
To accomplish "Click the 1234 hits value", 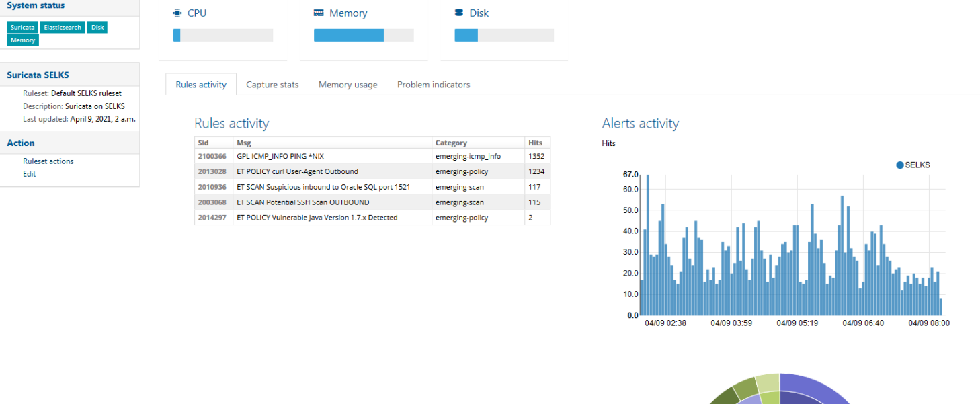I will [x=536, y=171].
